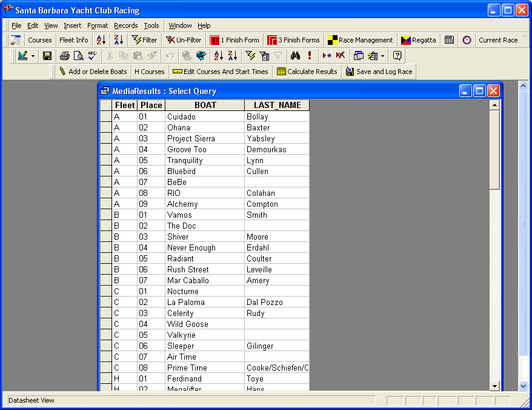Sort A to Z in racing toolbar
This screenshot has height=410, width=532.
(101, 40)
